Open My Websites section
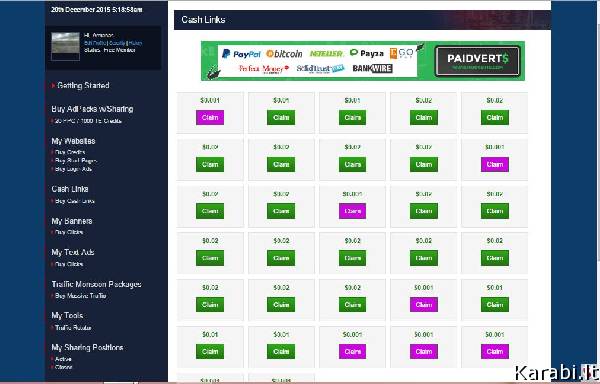The width and height of the screenshot is (600, 384). tap(73, 141)
